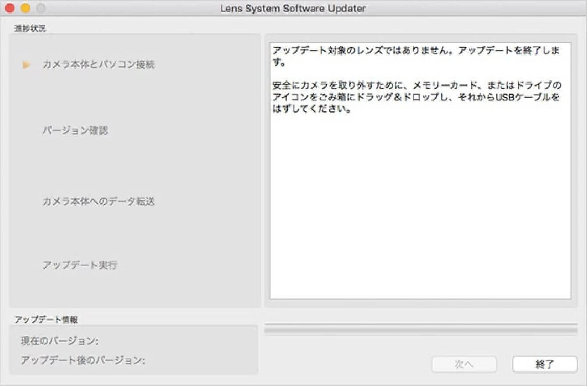Click the アップデート情報 section heading
This screenshot has height=386, width=588.
(46, 319)
